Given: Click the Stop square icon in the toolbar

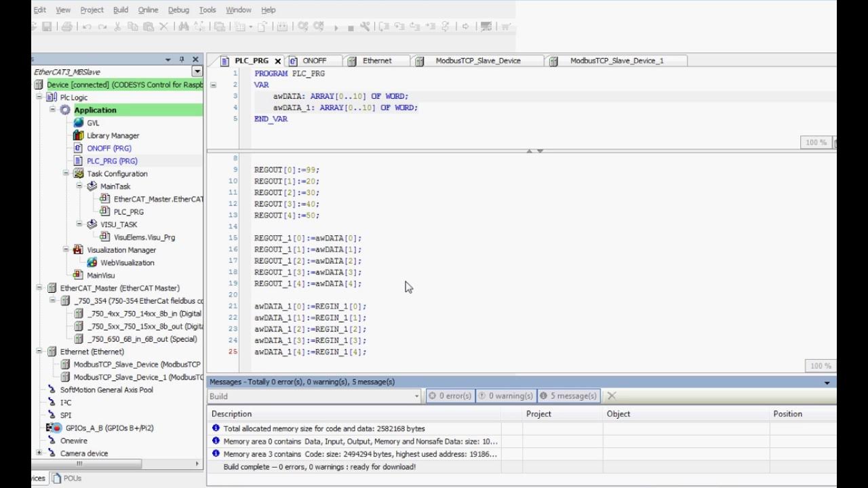Looking at the screenshot, I should click(351, 27).
